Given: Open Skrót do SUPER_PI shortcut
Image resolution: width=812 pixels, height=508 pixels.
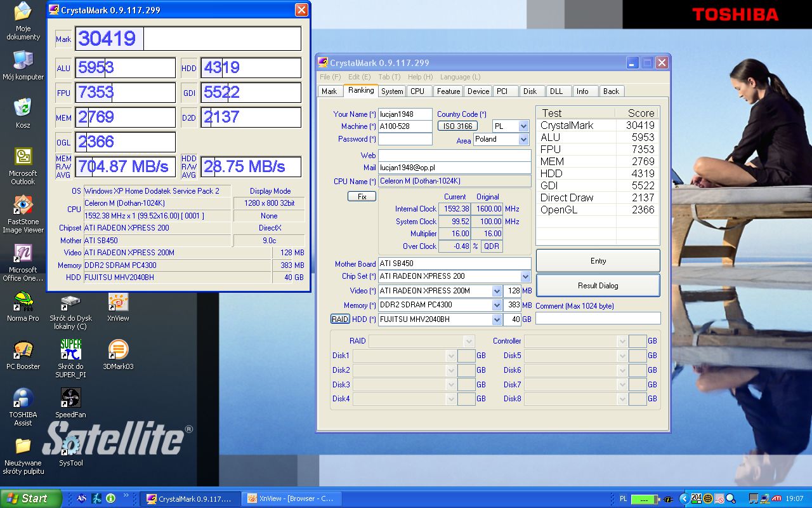Looking at the screenshot, I should (70, 359).
